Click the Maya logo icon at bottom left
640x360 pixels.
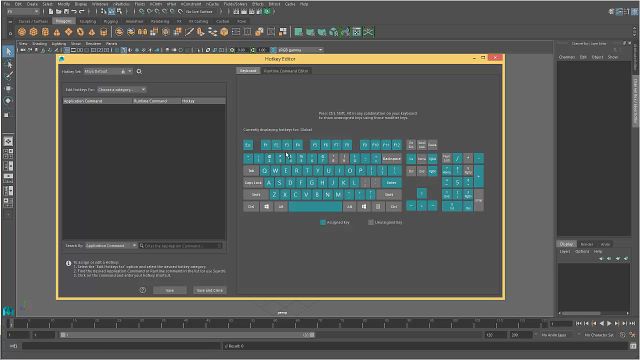(x=8, y=311)
